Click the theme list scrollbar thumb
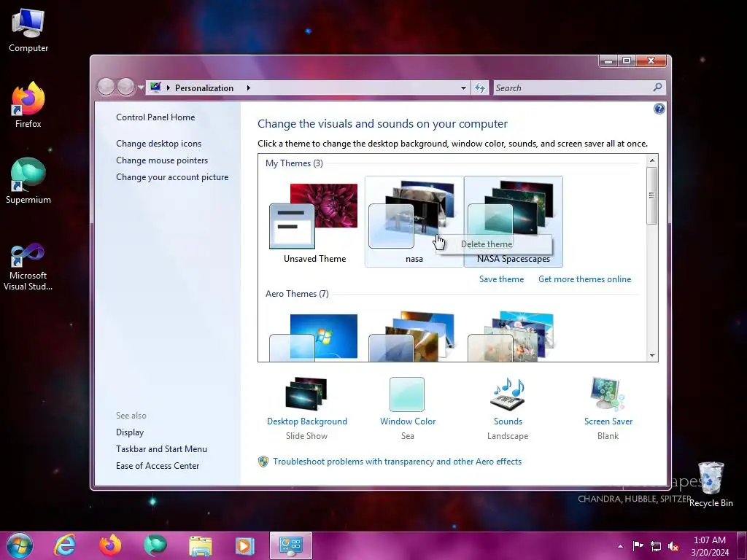This screenshot has height=560, width=747. point(652,195)
